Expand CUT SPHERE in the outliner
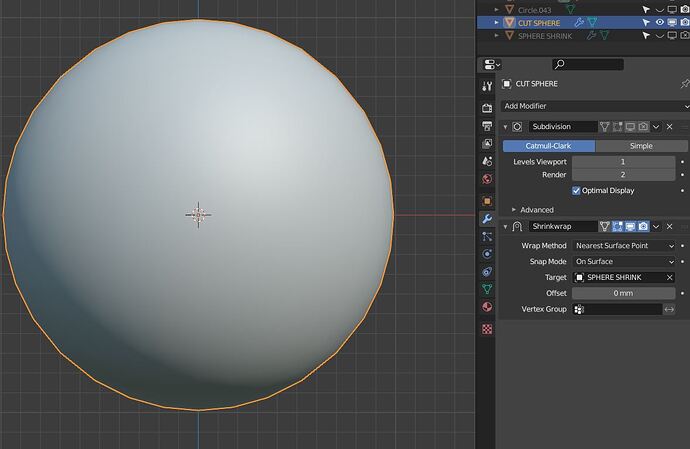 497,22
